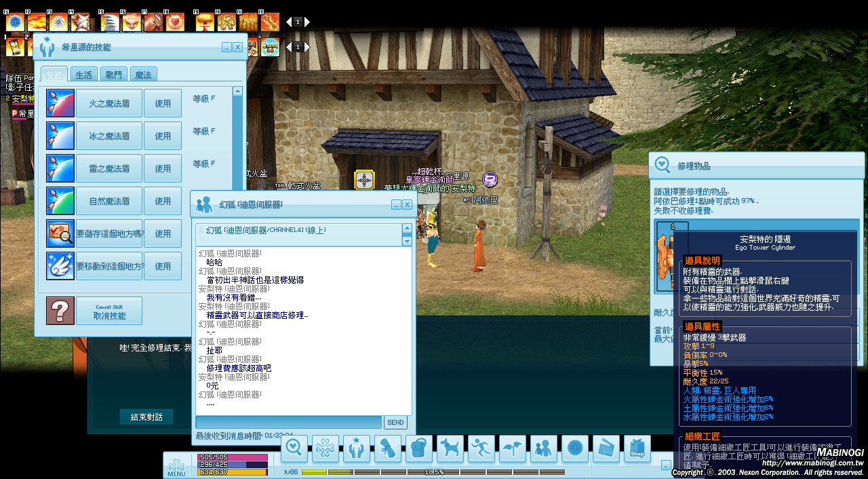Viewport: 868px width, 479px height.
Task: Open the Shop icon in bottom toolbar
Action: tap(637, 448)
